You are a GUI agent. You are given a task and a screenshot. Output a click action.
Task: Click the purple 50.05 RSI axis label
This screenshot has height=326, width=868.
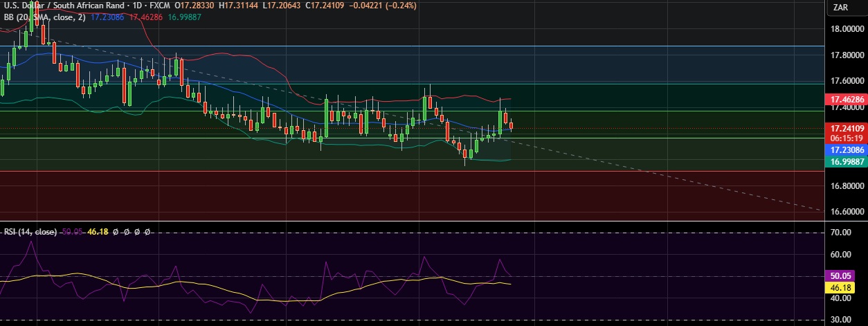(x=841, y=275)
